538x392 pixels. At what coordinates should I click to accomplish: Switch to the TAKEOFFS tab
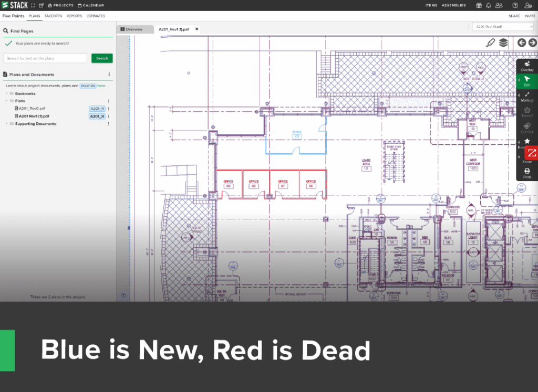pyautogui.click(x=53, y=16)
